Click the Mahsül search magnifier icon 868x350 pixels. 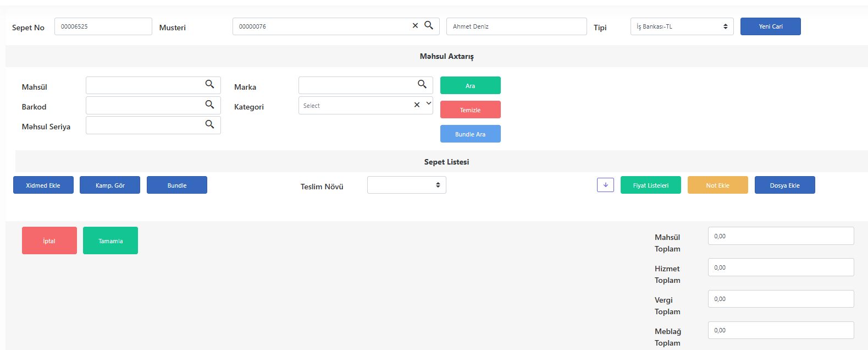coord(209,84)
